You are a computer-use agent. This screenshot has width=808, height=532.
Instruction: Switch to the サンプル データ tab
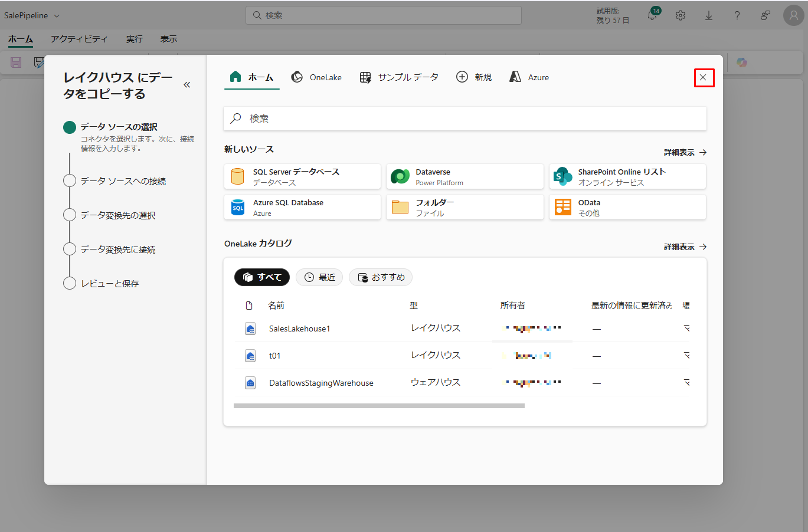click(400, 77)
